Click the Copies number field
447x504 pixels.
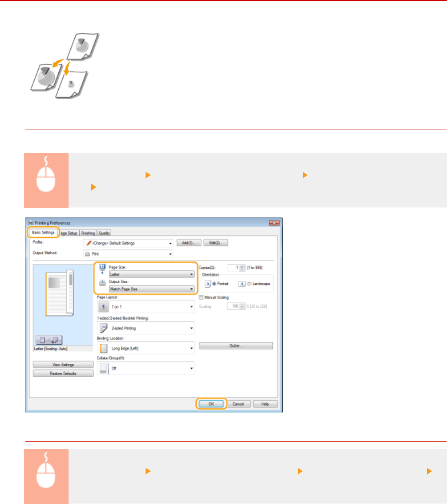233,268
